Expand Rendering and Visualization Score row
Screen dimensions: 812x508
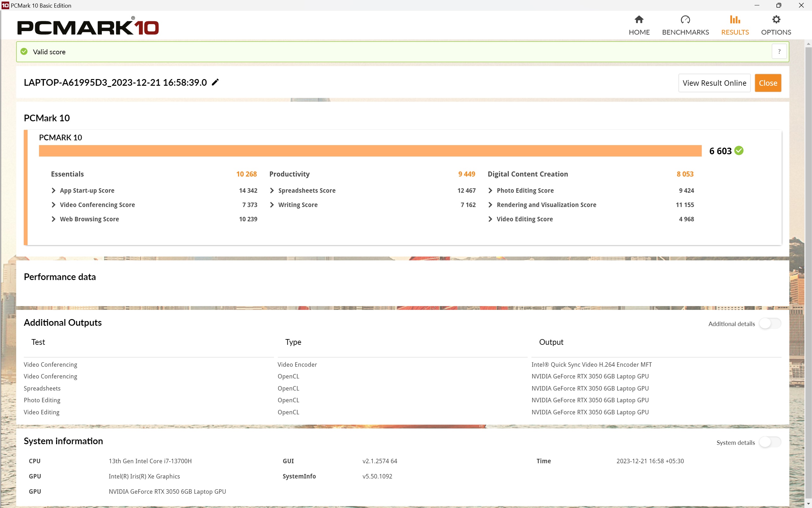(x=490, y=204)
